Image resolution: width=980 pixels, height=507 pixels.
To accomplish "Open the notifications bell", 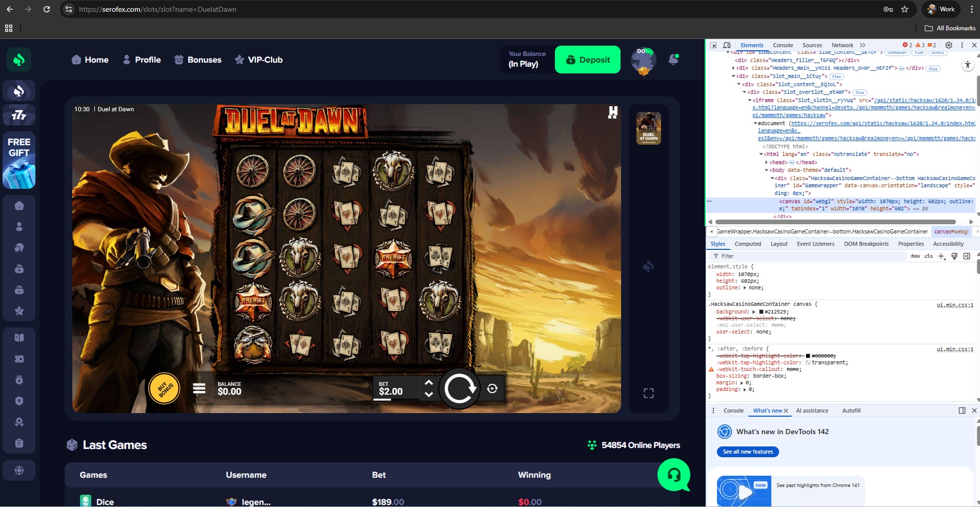I will tap(673, 60).
